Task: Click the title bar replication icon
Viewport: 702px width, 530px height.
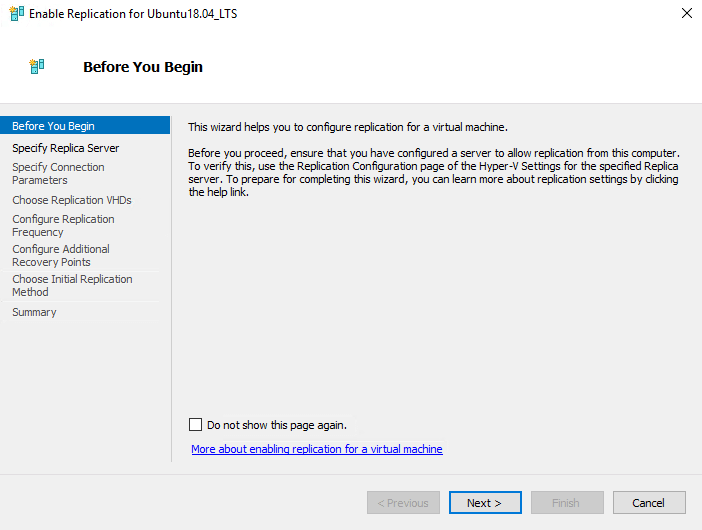Action: 17,13
